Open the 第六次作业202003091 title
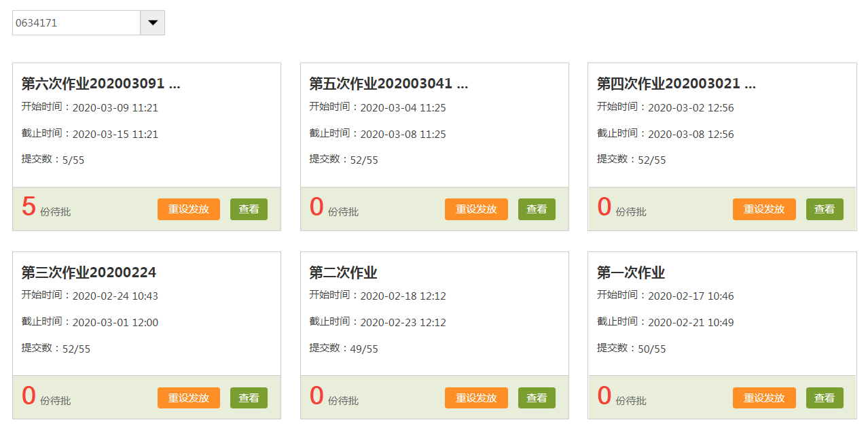868x439 pixels. 101,84
